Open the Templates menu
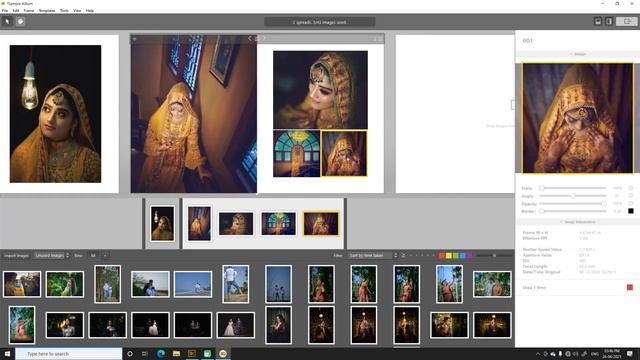 (x=47, y=10)
